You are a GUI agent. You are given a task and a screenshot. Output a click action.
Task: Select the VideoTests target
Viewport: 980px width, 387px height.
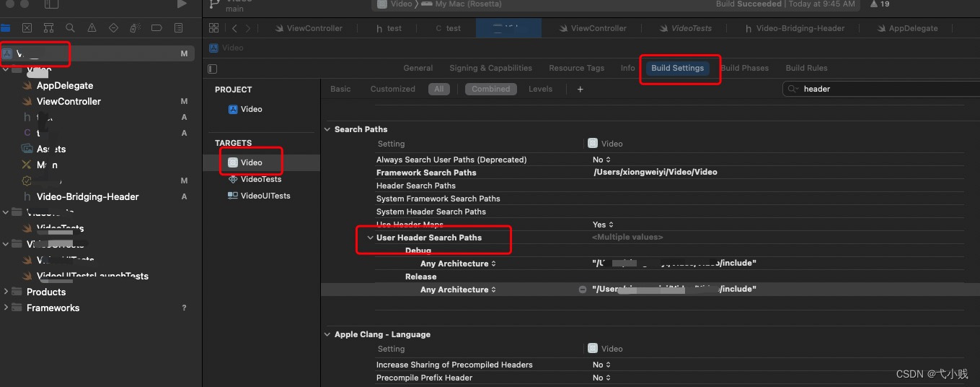click(255, 179)
